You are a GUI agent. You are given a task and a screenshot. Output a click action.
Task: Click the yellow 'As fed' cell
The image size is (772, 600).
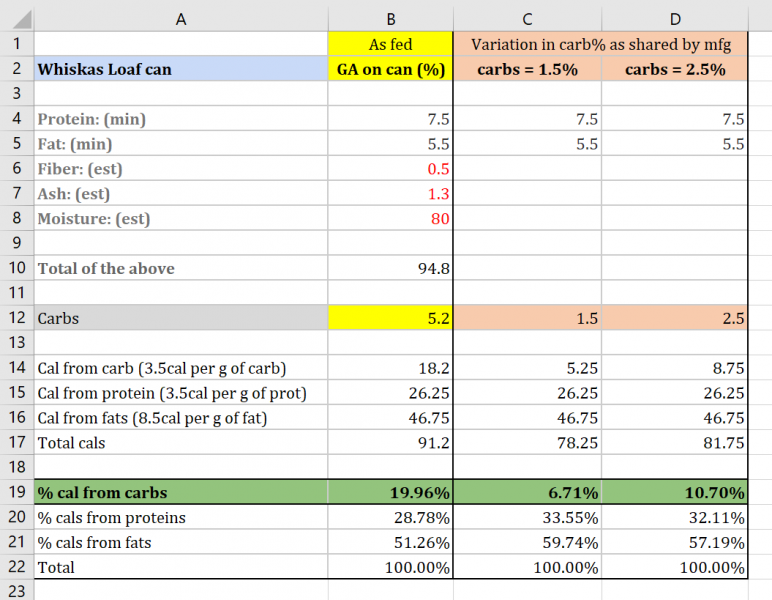tap(391, 44)
